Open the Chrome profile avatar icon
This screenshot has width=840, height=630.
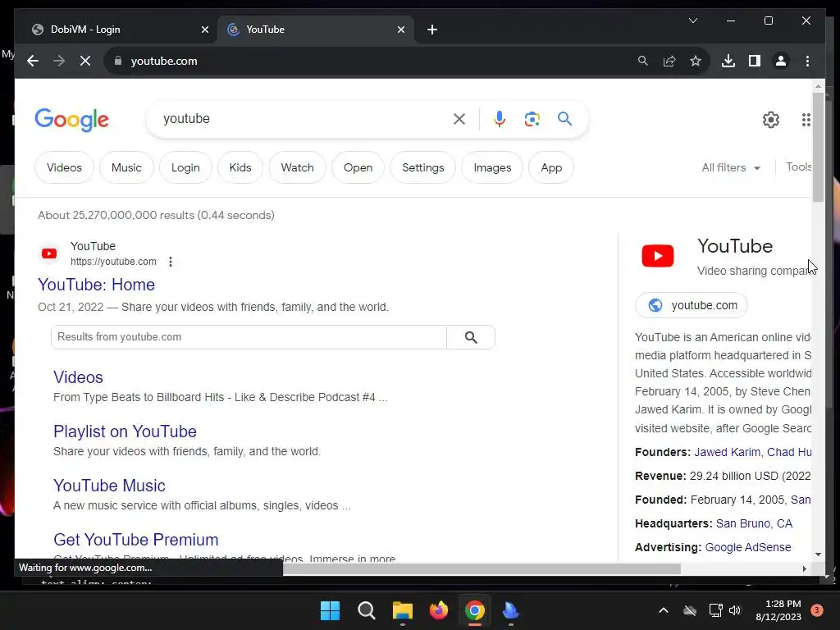(781, 61)
